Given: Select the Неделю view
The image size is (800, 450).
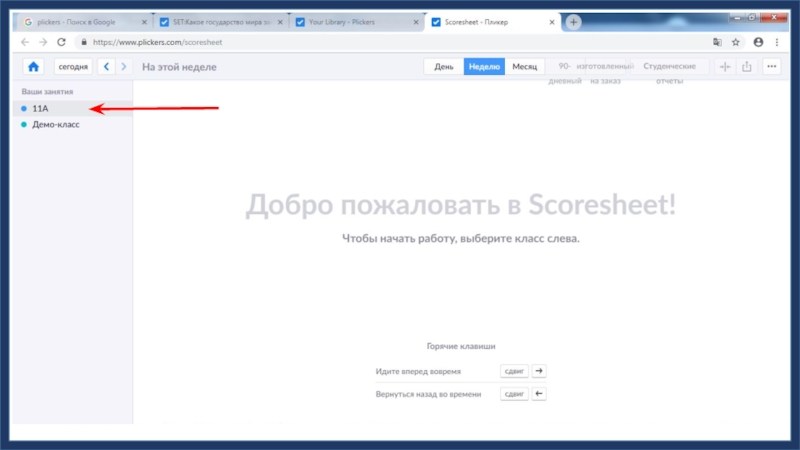Looking at the screenshot, I should (x=484, y=67).
